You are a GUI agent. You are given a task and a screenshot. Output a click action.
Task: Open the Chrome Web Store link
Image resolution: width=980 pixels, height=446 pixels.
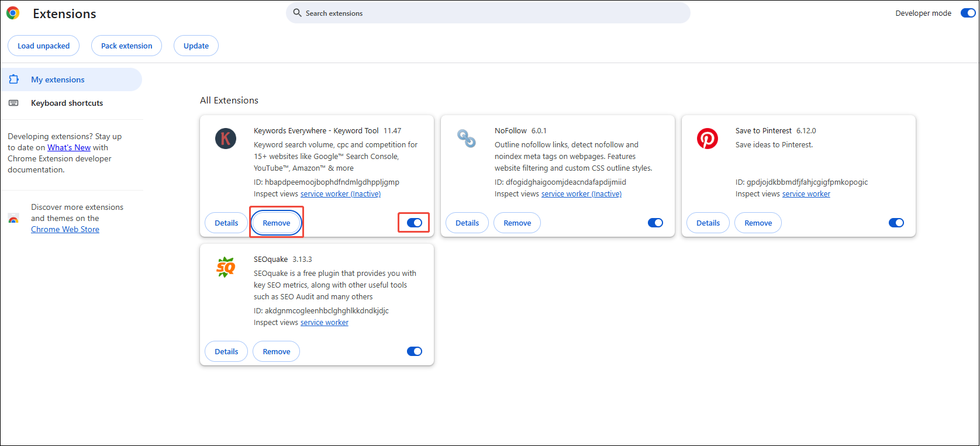[65, 229]
